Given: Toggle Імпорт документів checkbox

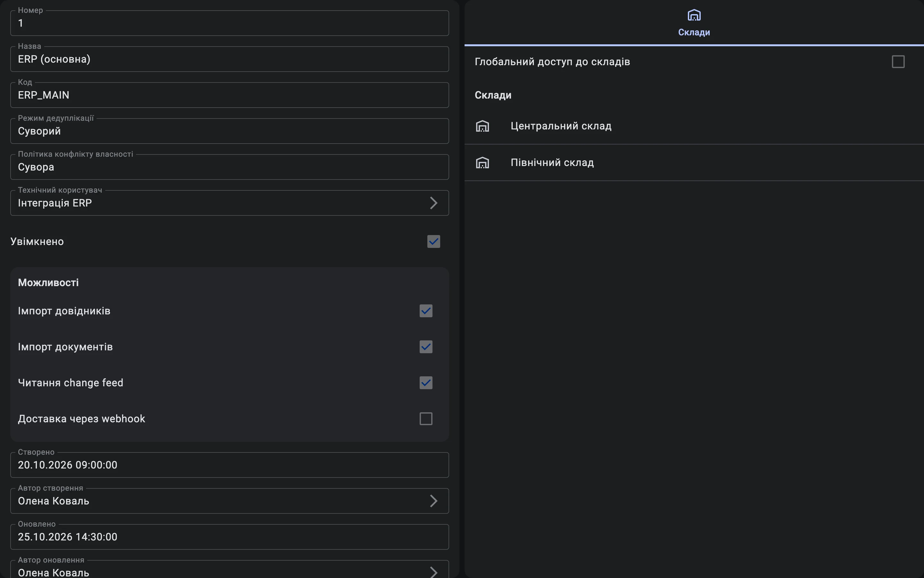Looking at the screenshot, I should 426,347.
